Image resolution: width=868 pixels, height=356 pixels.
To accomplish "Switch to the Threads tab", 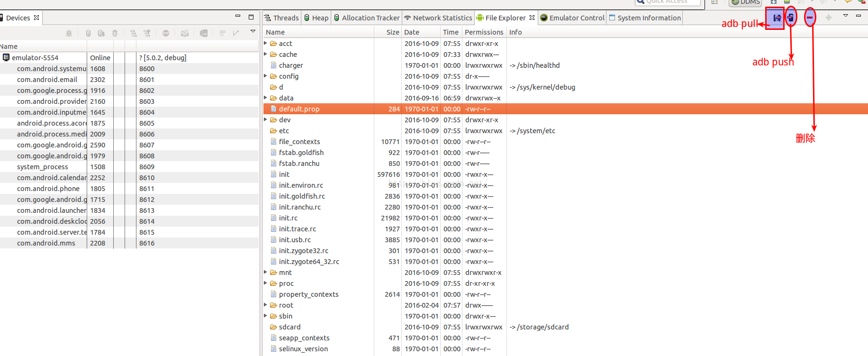I will click(x=282, y=18).
